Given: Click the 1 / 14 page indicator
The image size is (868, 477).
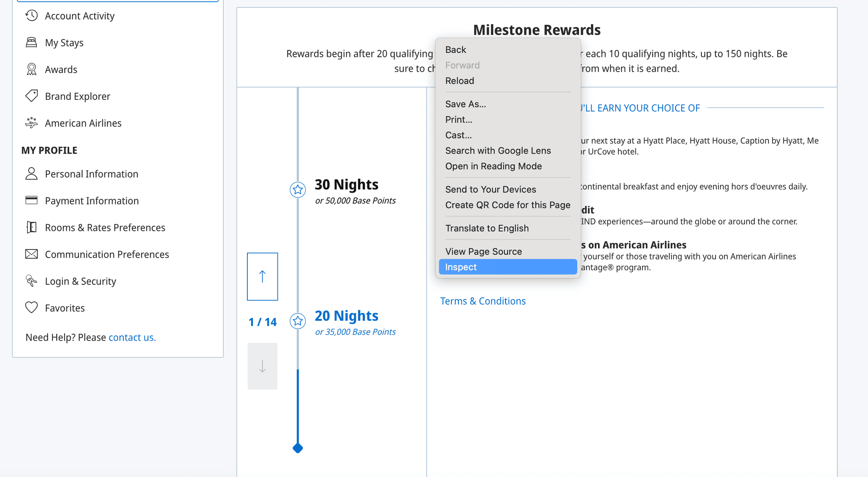Looking at the screenshot, I should click(263, 322).
